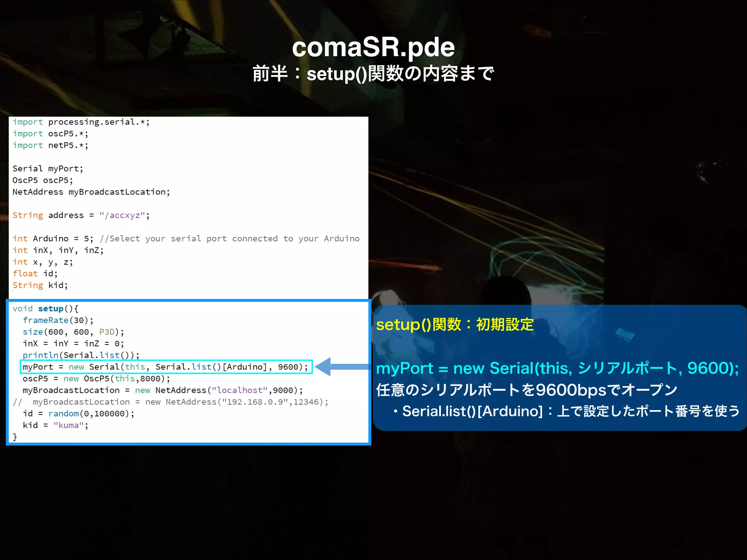Click the line 'import netP5.*;'
This screenshot has height=560, width=747.
click(x=50, y=145)
